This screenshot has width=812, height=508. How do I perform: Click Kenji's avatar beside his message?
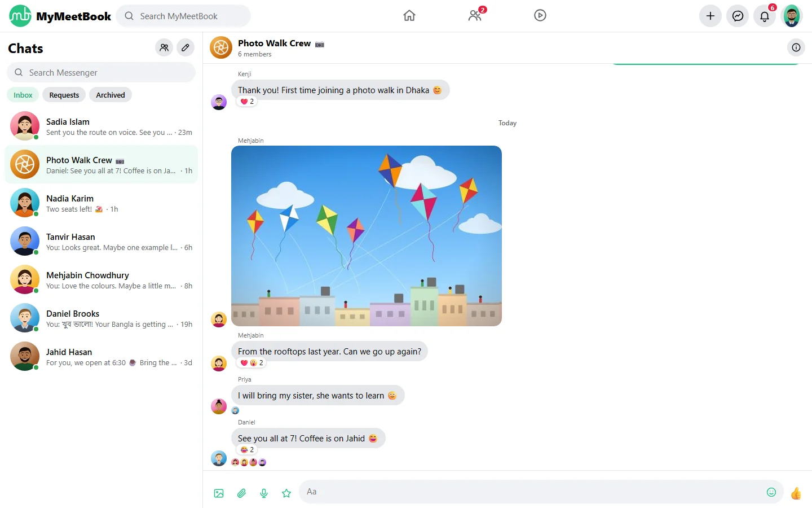click(219, 102)
